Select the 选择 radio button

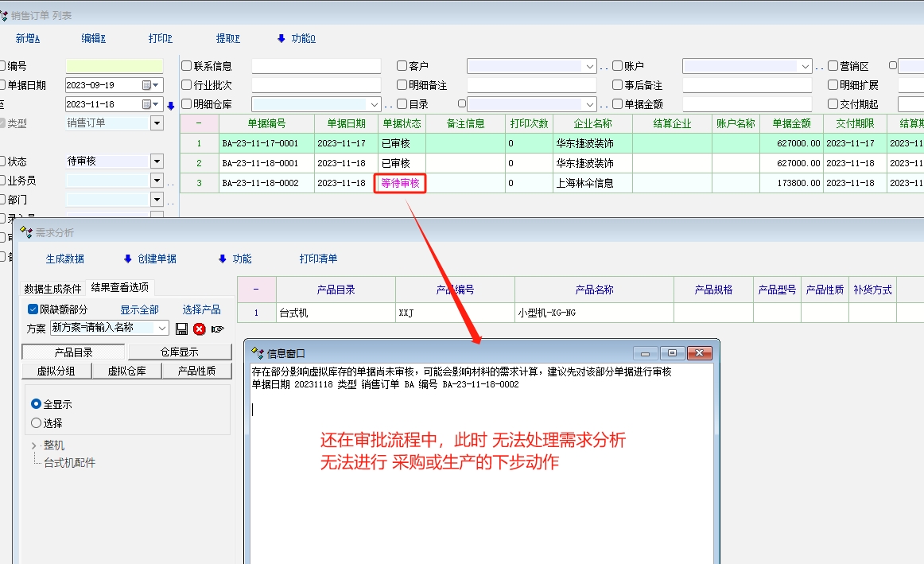[x=36, y=423]
